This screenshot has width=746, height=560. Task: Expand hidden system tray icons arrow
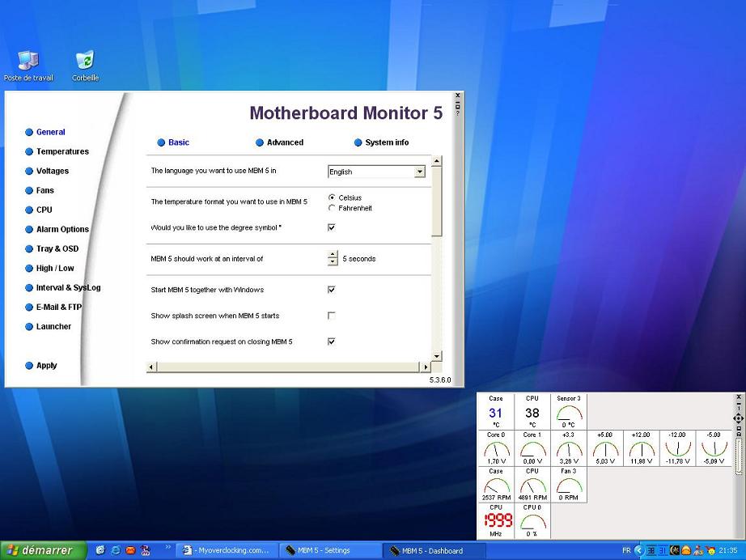coord(639,550)
